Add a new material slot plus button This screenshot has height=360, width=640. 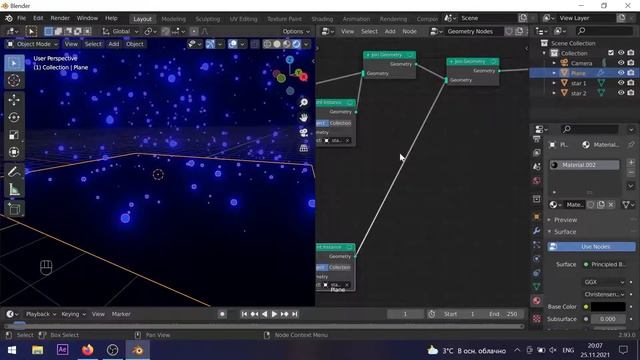631,163
